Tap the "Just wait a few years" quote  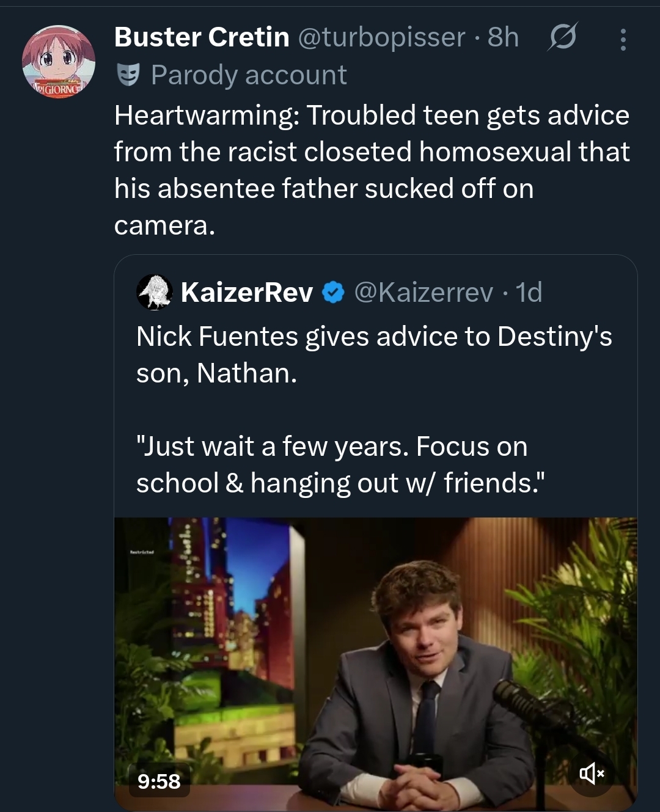tap(340, 464)
